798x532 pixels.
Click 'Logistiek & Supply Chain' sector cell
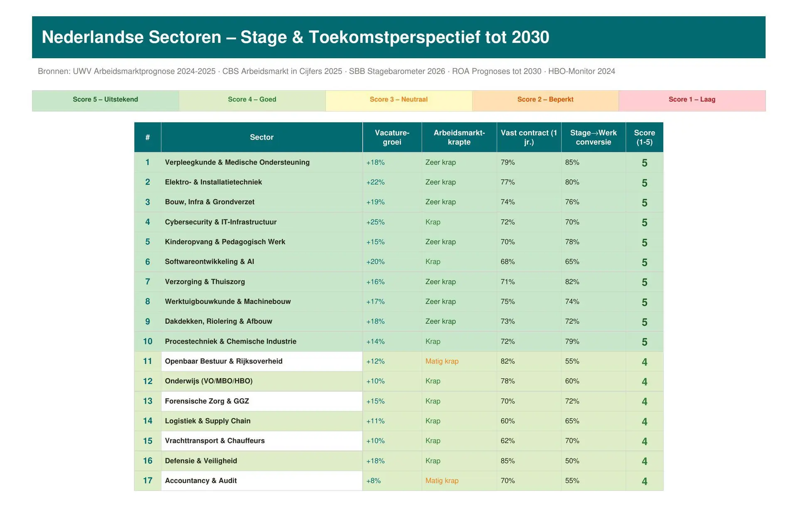point(262,421)
